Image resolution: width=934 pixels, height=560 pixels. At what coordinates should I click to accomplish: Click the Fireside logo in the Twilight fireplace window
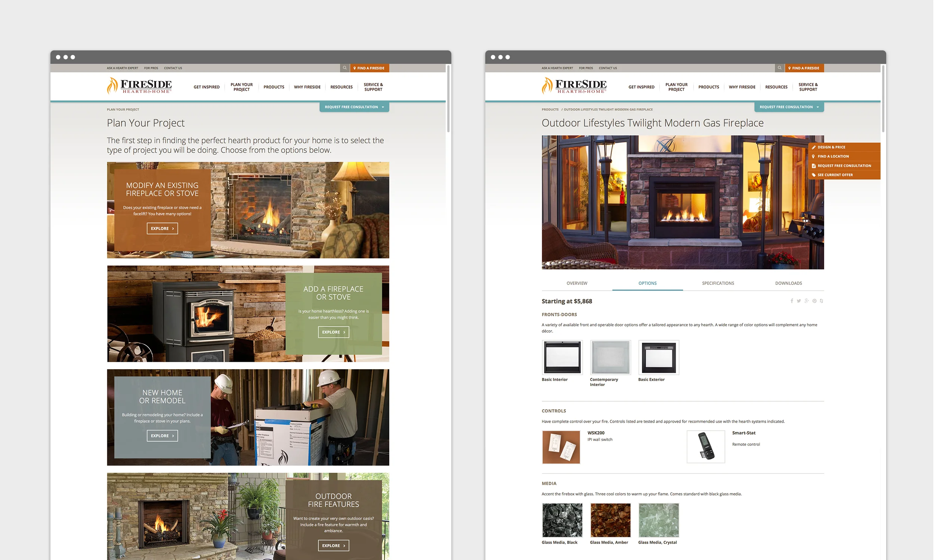point(575,85)
